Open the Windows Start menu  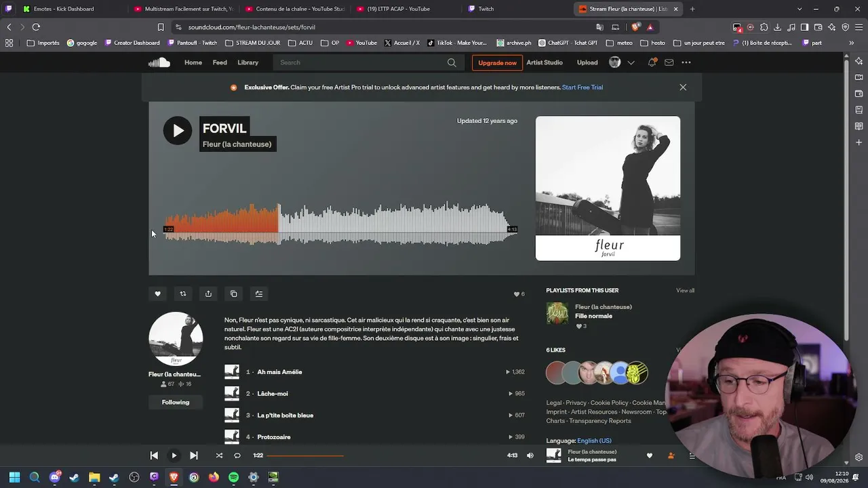pos(14,477)
